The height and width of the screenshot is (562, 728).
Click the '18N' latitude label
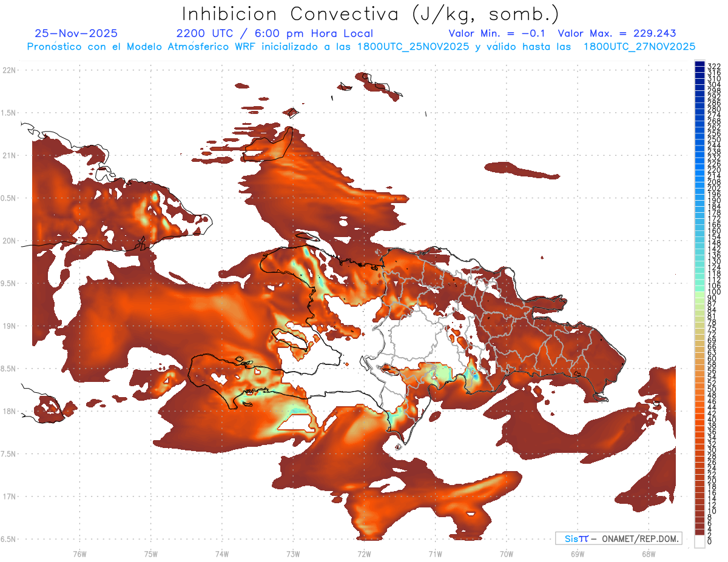click(x=9, y=411)
